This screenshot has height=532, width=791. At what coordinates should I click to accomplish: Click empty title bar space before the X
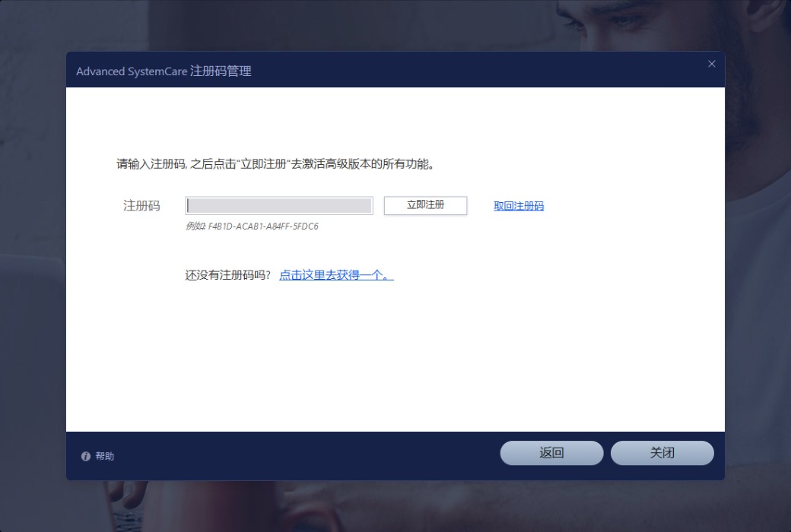click(494, 70)
